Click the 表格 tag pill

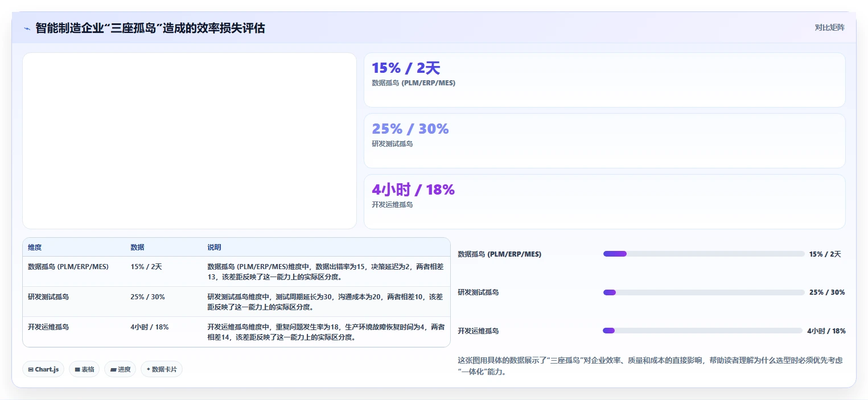(x=84, y=369)
